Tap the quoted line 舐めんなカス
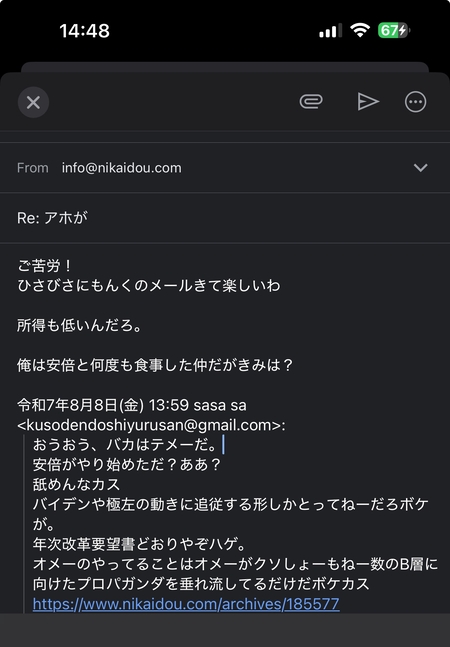Image resolution: width=450 pixels, height=647 pixels. click(x=76, y=484)
